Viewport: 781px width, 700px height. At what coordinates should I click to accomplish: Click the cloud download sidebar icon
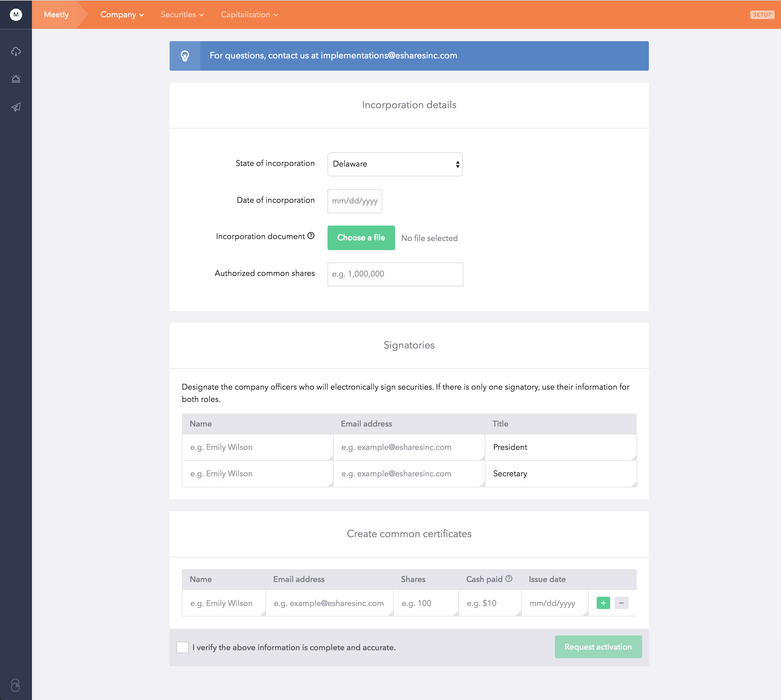pos(16,52)
